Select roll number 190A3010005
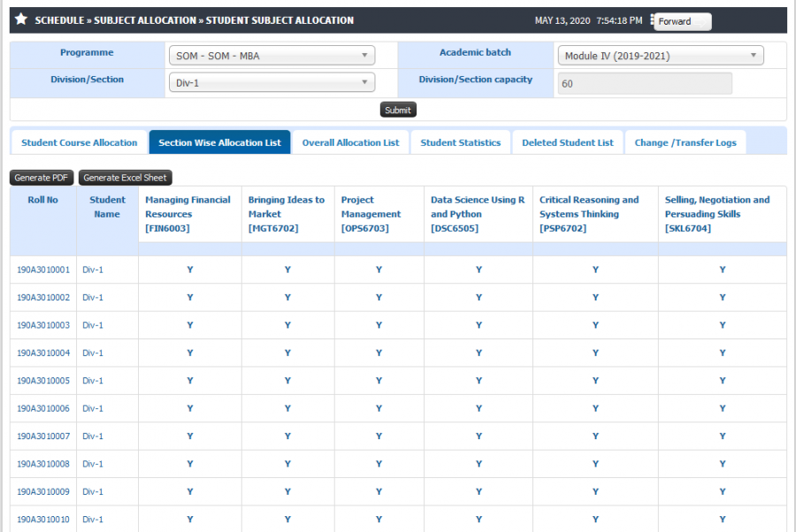Image resolution: width=796 pixels, height=532 pixels. 43,381
